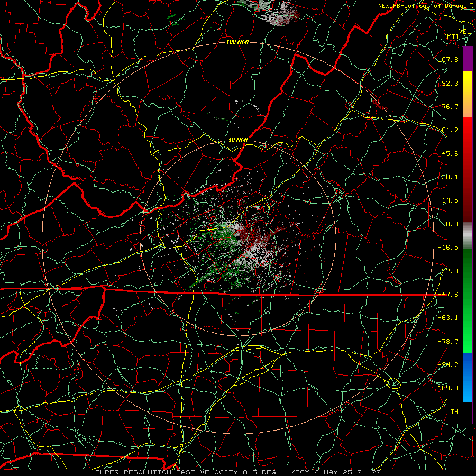Click the 100 NMI range ring label

point(237,42)
